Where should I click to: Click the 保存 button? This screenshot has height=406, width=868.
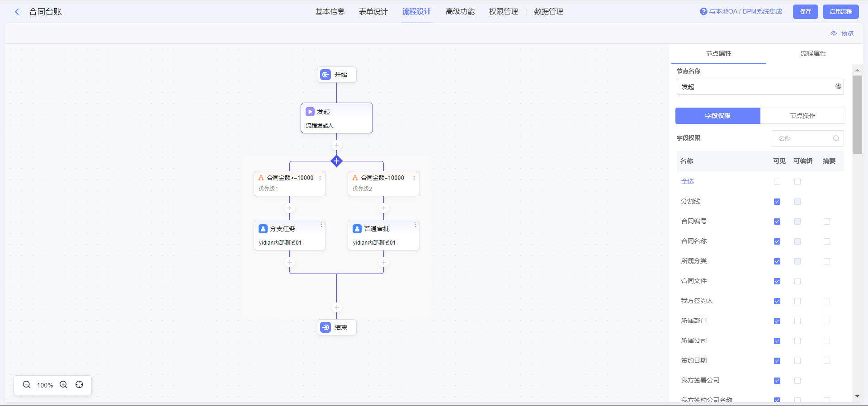pyautogui.click(x=805, y=12)
